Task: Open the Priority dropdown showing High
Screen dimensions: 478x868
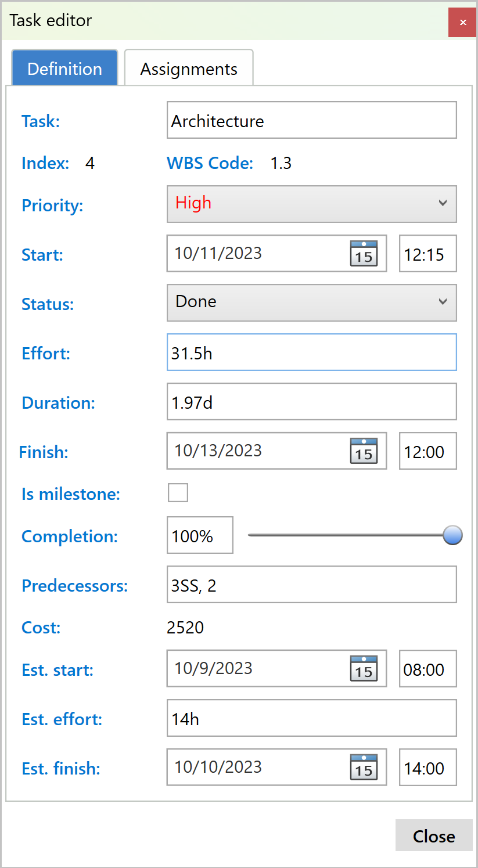Action: [312, 204]
